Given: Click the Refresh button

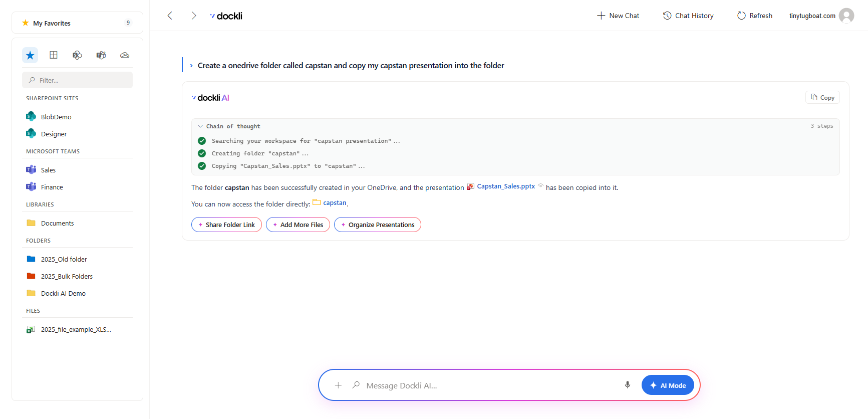Looking at the screenshot, I should point(755,16).
